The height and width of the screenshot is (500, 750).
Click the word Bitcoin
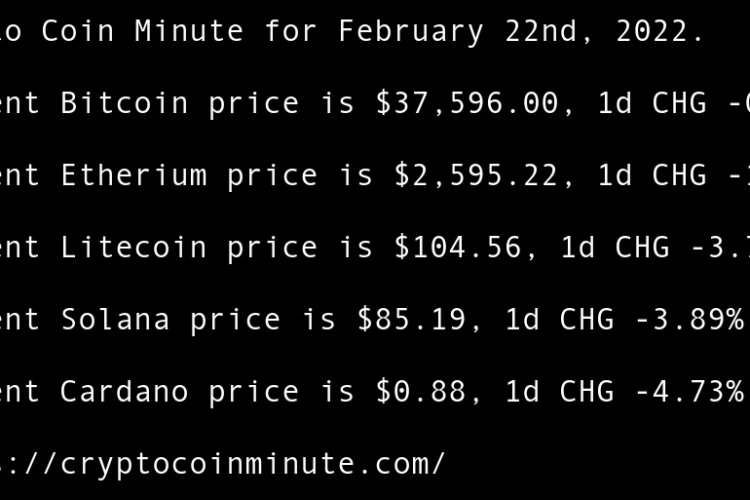(125, 103)
